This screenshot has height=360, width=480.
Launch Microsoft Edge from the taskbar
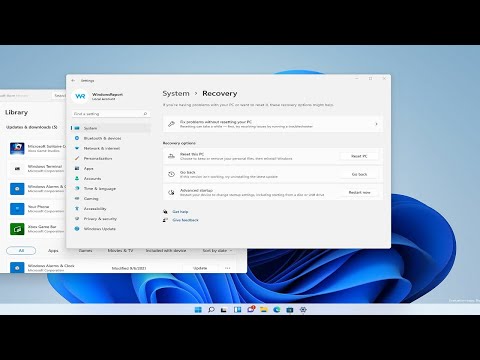(x=277, y=310)
